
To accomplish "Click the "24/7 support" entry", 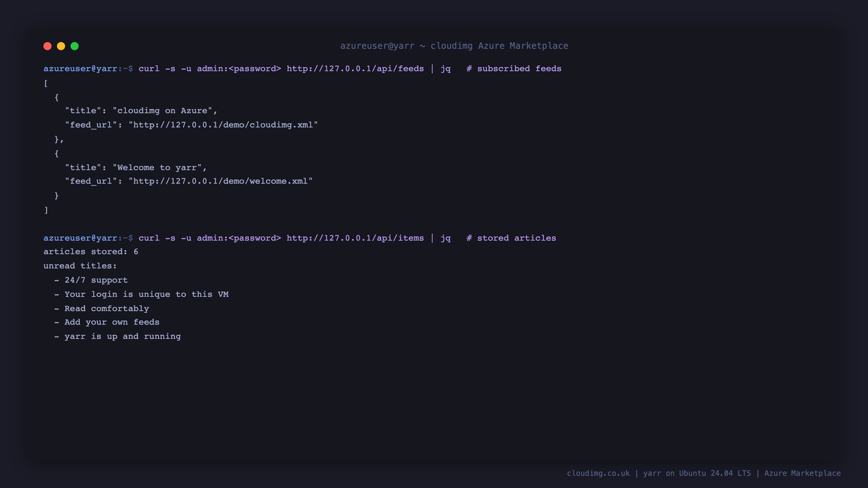I will [91, 280].
